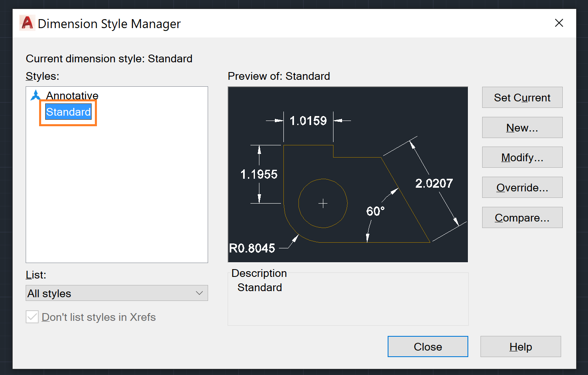Click the "Preview of: Standard" label

pyautogui.click(x=279, y=76)
